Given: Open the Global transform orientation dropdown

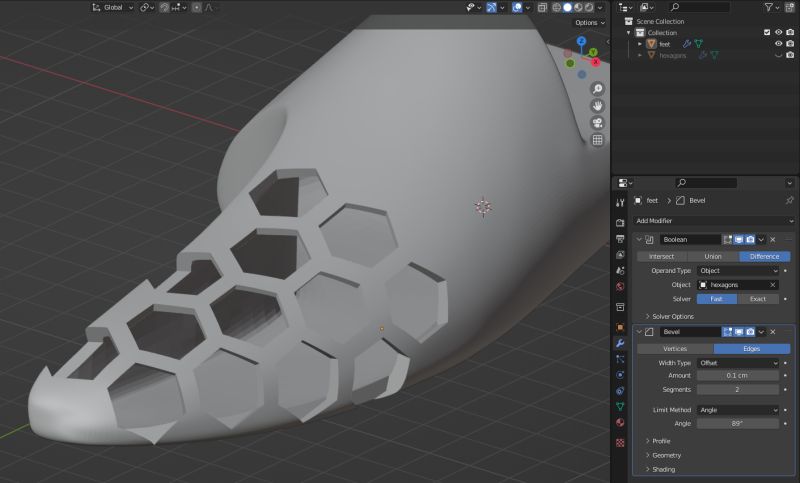Looking at the screenshot, I should pos(112,7).
